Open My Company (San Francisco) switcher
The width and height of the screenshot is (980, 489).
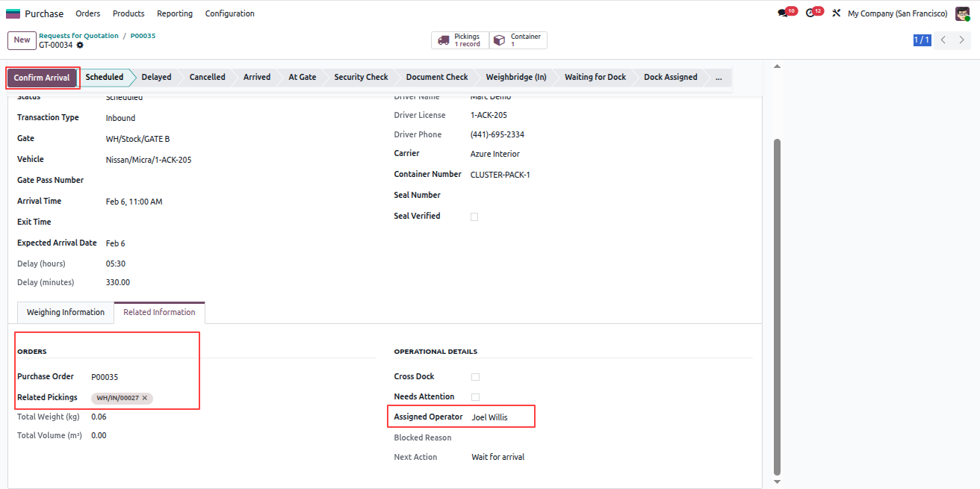coord(897,13)
